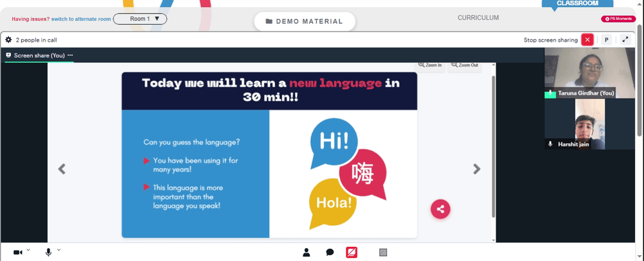Image resolution: width=644 pixels, height=261 pixels.
Task: Click the 'Having issues?' text
Action: coord(30,19)
